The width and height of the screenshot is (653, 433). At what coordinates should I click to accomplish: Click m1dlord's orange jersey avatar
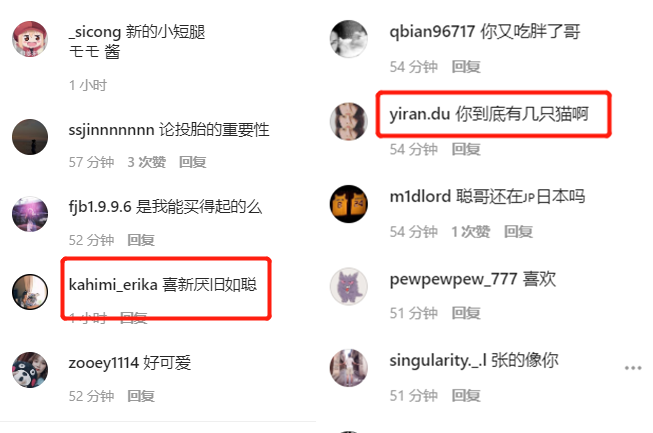pyautogui.click(x=349, y=204)
